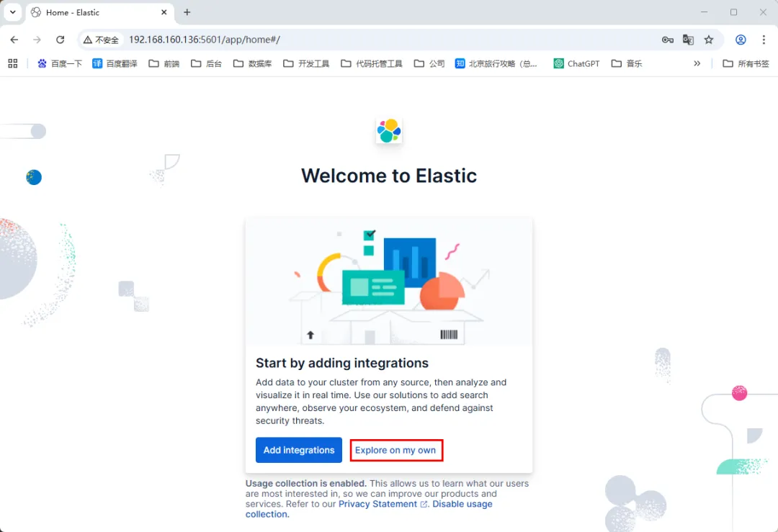Viewport: 778px width, 532px height.
Task: Open the tab search dropdown arrow
Action: [13, 12]
